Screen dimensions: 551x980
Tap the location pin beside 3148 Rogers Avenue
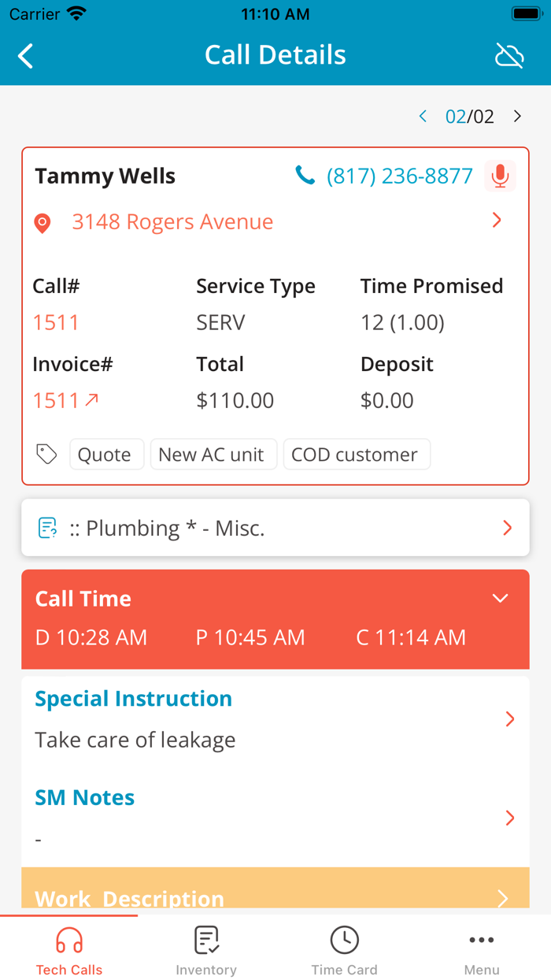43,222
